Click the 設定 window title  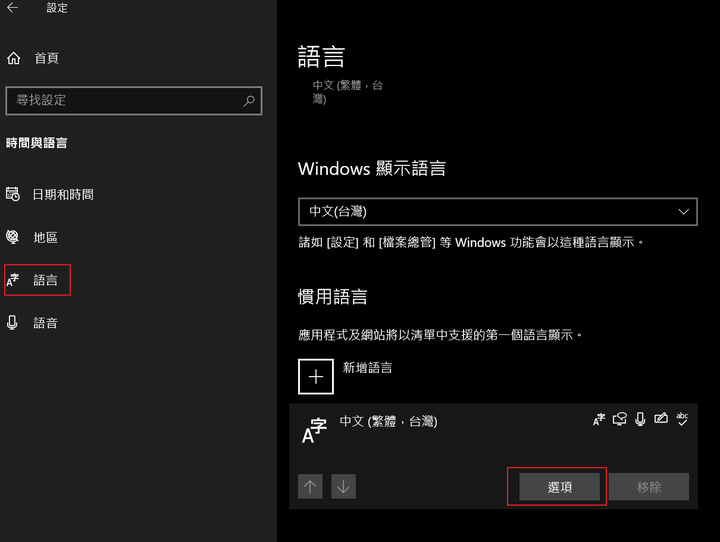pos(57,8)
